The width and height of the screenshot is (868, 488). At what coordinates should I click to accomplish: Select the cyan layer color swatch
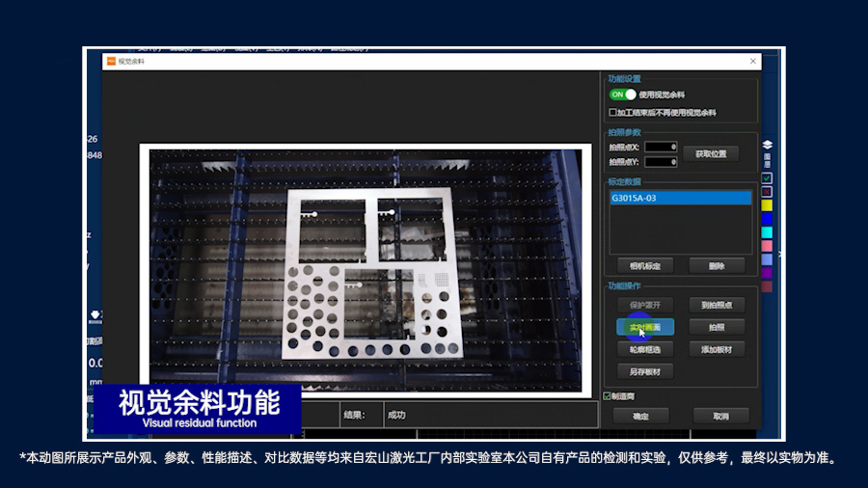pyautogui.click(x=767, y=232)
